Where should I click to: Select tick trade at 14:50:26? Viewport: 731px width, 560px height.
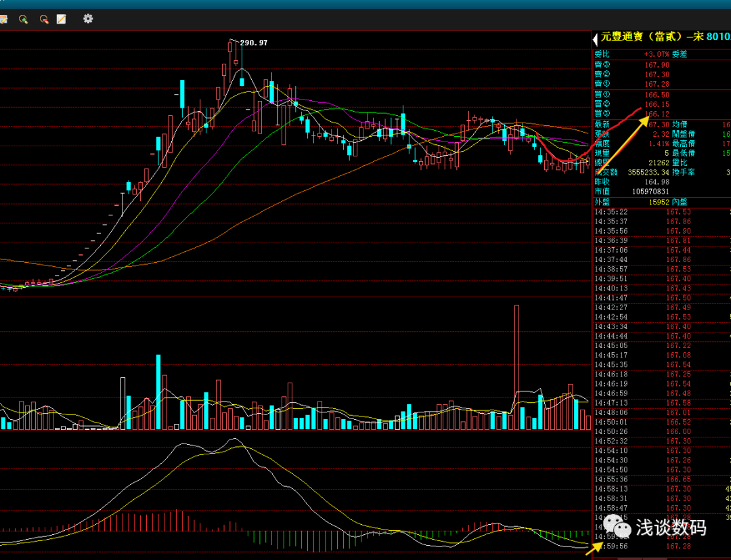(661, 432)
